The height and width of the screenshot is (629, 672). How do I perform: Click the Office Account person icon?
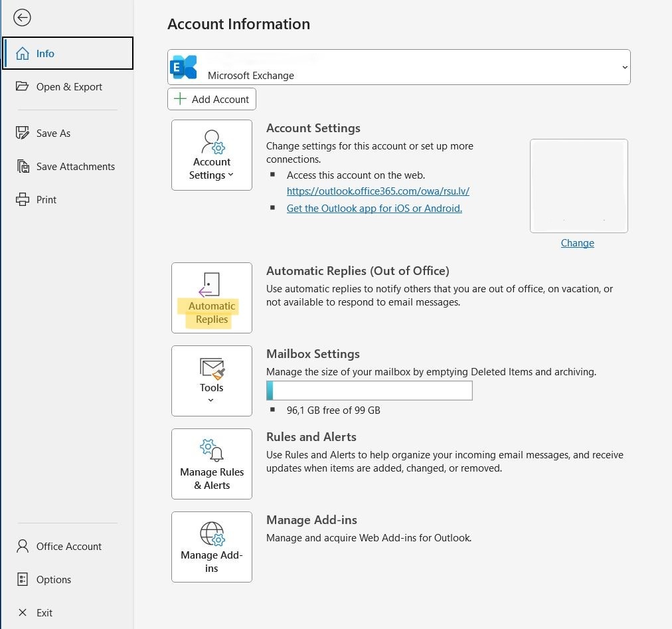point(23,546)
